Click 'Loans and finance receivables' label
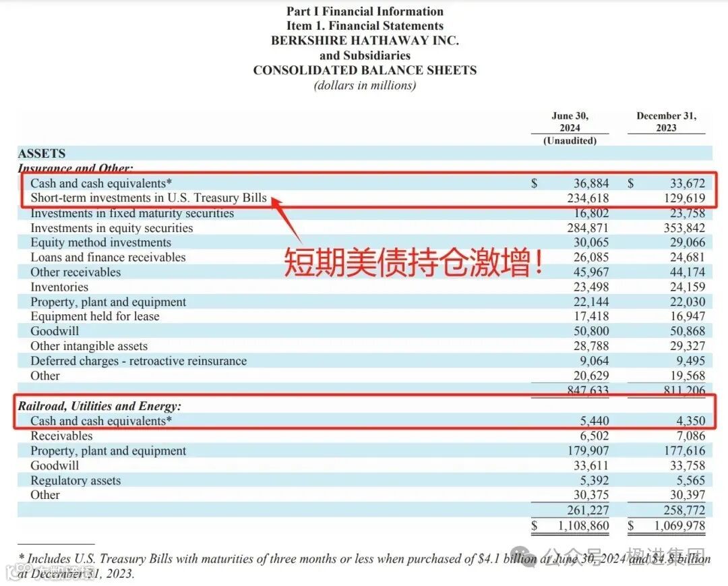Viewport: 728px width, 586px height. [x=108, y=257]
